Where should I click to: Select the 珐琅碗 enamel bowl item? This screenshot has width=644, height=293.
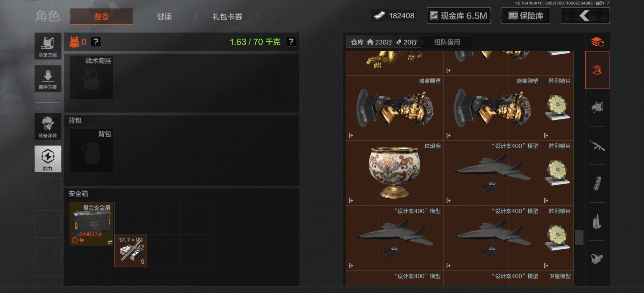(x=394, y=173)
